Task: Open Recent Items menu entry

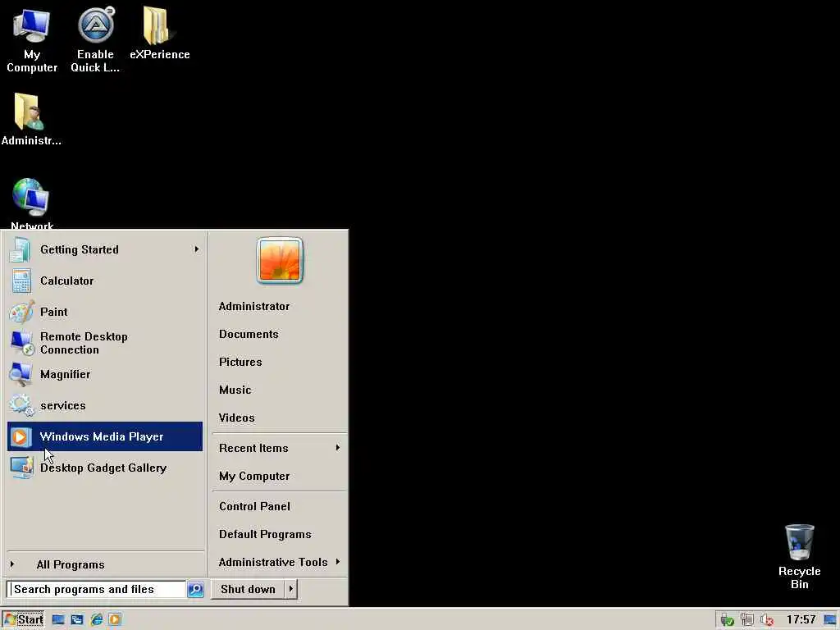Action: (x=279, y=448)
